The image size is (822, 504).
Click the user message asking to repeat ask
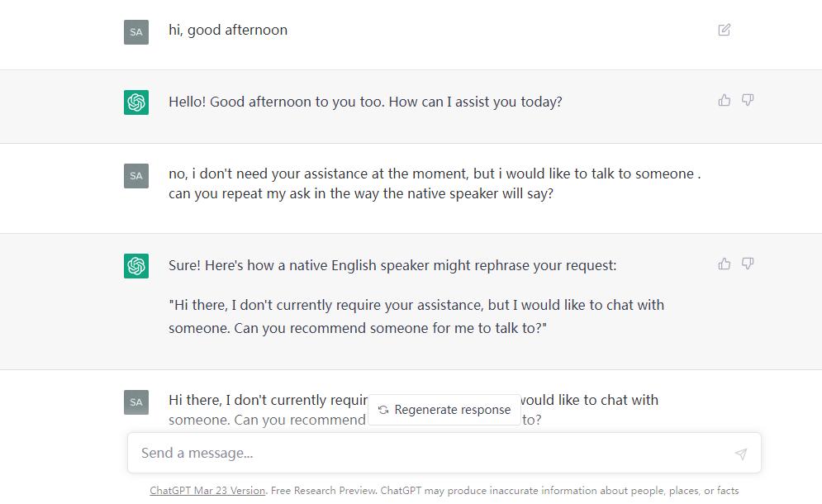click(x=435, y=183)
